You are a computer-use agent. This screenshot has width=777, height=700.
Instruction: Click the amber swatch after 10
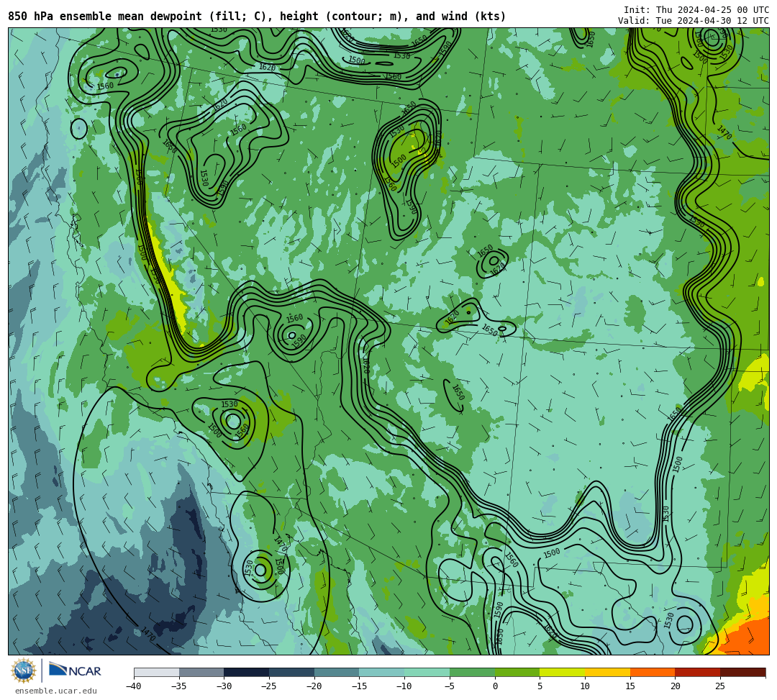[x=607, y=672]
